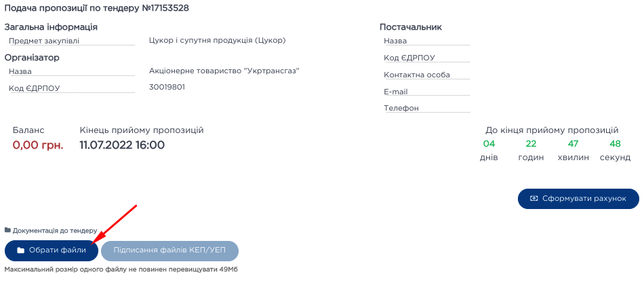
Task: Click the countdown hours value "22"
Action: point(531,144)
